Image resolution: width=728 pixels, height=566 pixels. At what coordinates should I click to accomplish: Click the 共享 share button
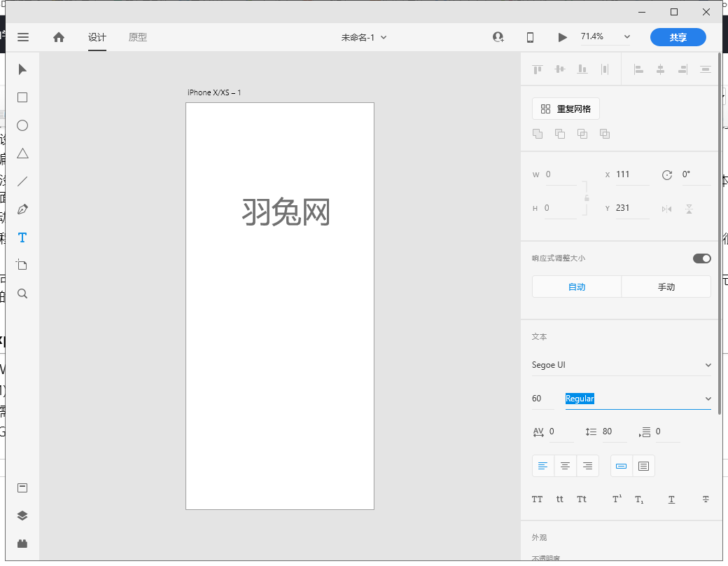point(678,37)
